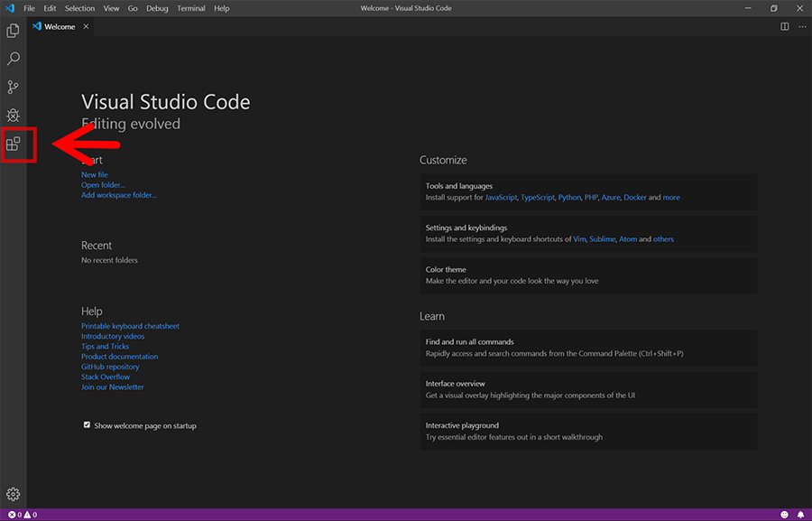Open the Manage gear icon
Screen dimensions: 812x521
13,494
